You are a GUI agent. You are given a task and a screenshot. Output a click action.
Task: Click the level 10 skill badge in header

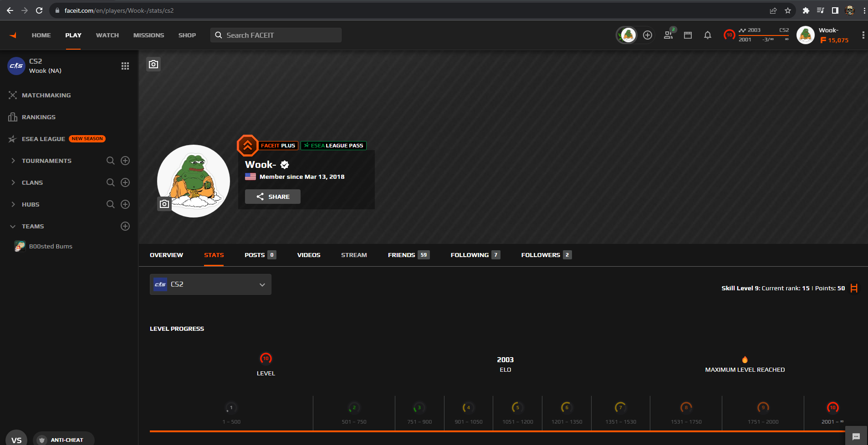tap(730, 35)
